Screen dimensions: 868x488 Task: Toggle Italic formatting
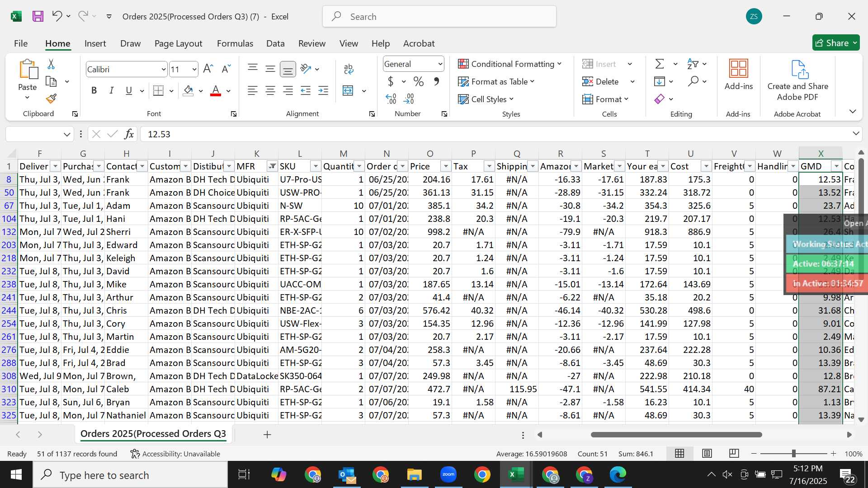tap(111, 90)
